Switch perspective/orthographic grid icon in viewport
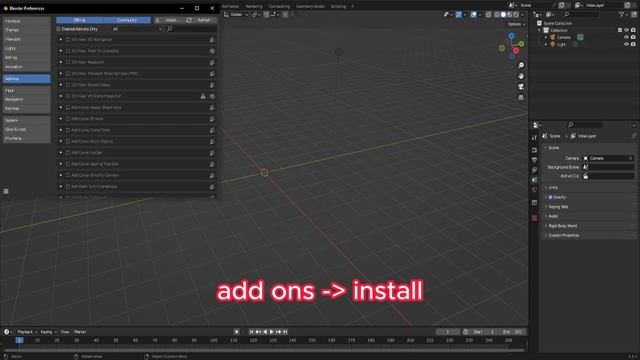 [x=521, y=98]
